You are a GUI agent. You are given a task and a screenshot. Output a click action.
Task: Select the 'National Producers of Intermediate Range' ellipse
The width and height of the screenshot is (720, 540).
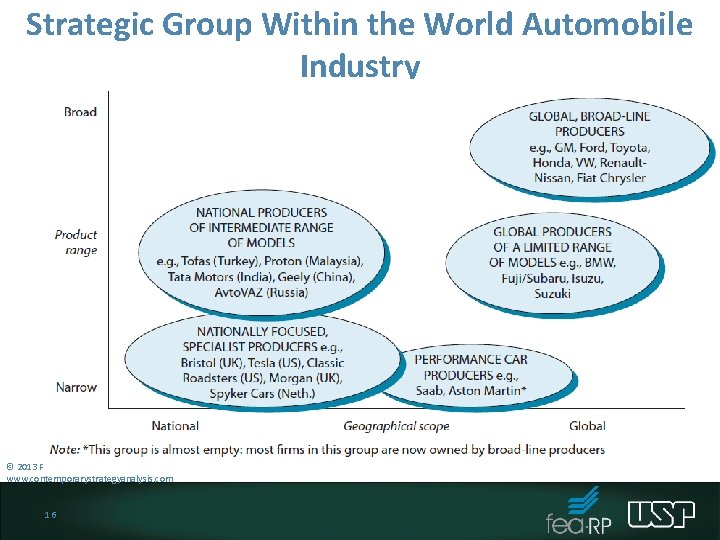click(264, 254)
